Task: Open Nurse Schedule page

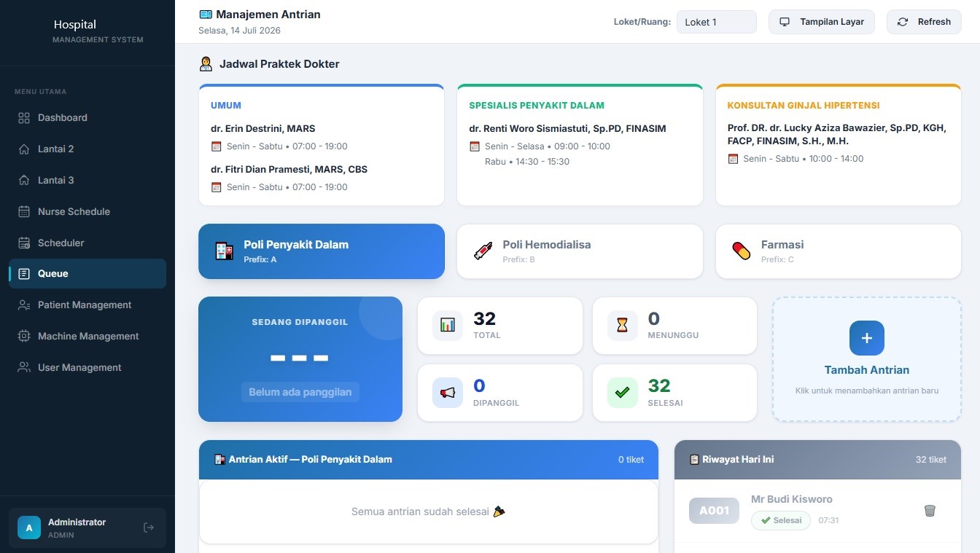Action: click(87, 212)
